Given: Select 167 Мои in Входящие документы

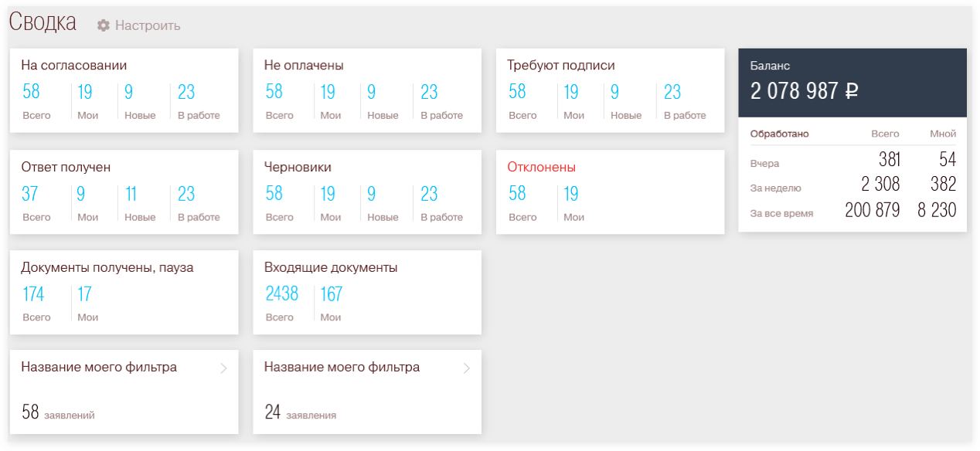Looking at the screenshot, I should point(332,303).
